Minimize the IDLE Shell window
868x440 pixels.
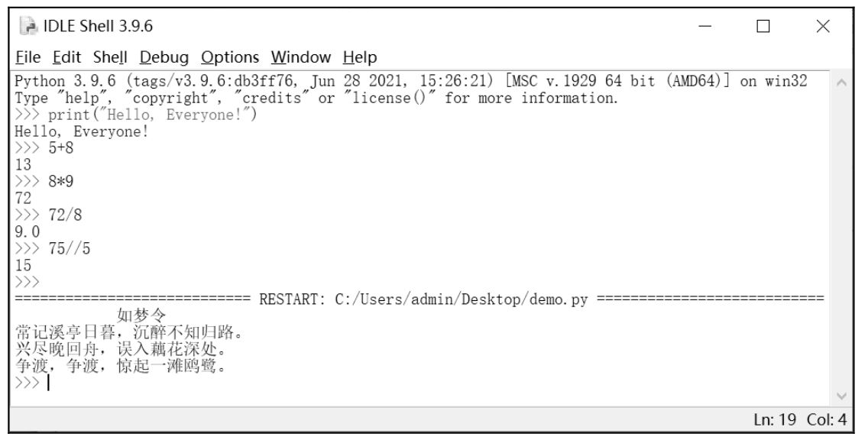(x=704, y=26)
